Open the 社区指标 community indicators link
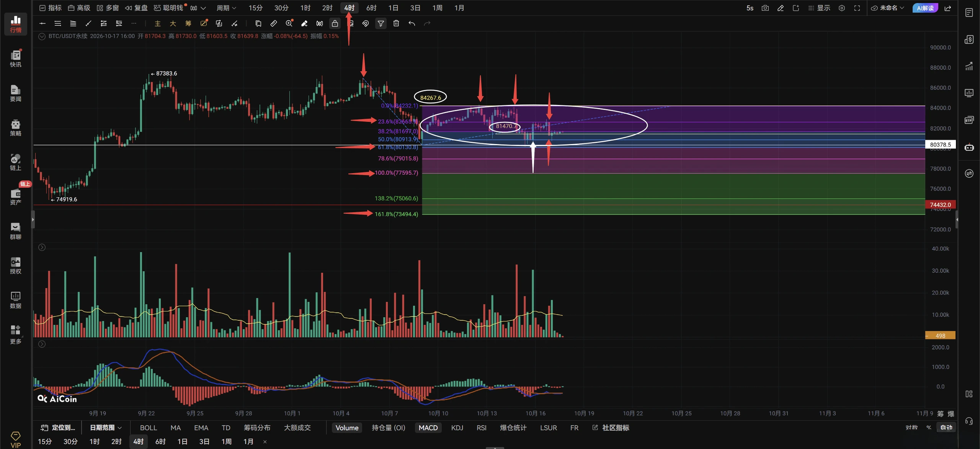 tap(611, 428)
